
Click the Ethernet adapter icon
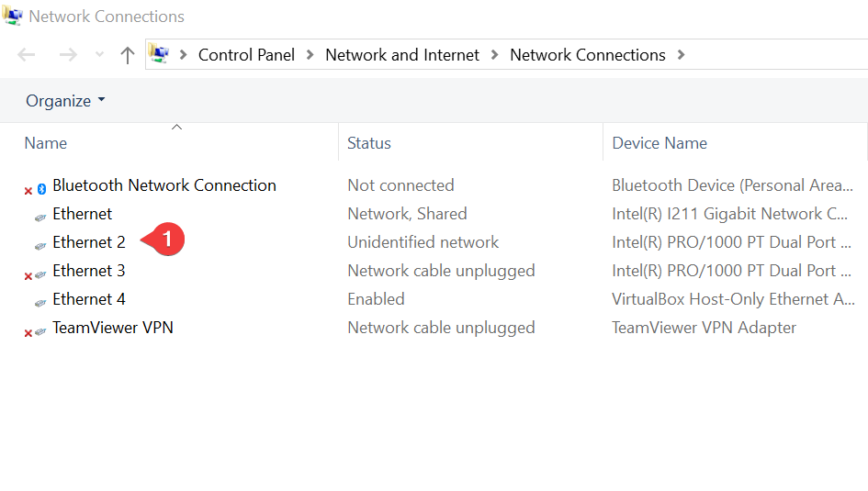pos(40,218)
